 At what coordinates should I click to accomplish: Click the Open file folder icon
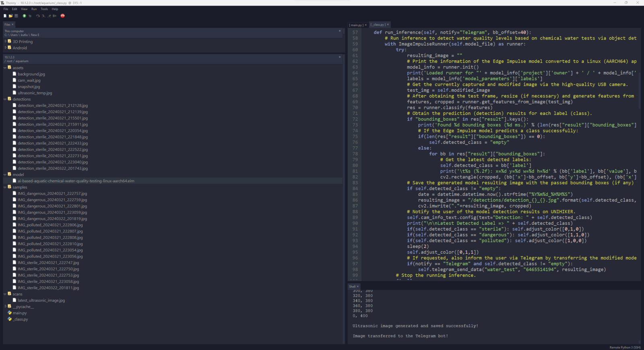pyautogui.click(x=11, y=16)
